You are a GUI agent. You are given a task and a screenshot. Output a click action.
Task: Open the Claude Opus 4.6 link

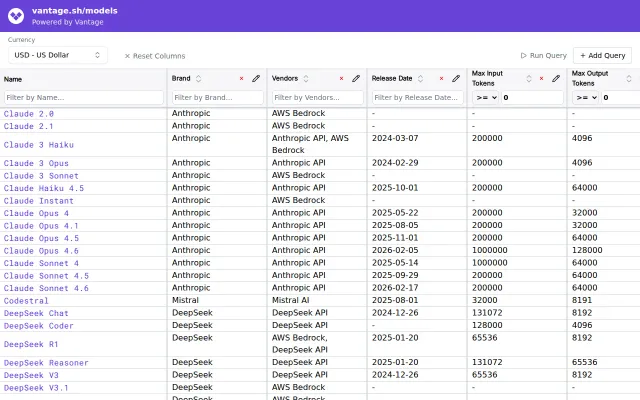[x=41, y=251]
